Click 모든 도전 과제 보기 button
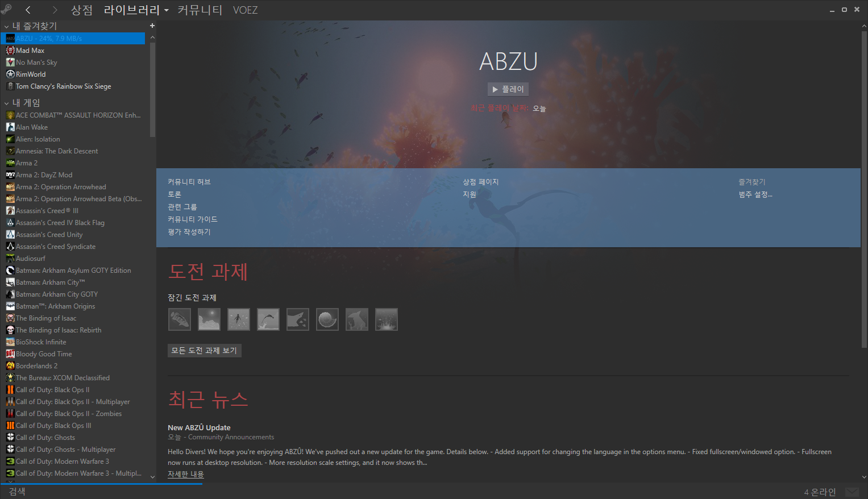 point(205,351)
